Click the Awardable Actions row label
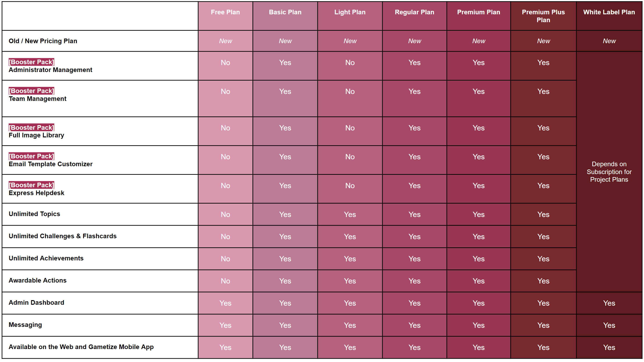 pos(37,281)
